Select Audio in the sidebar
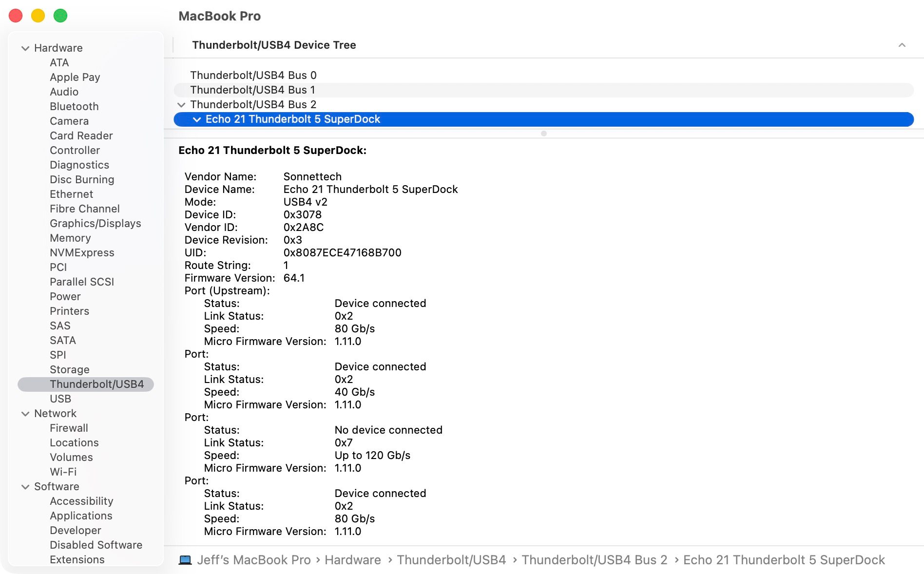Screen dimensions: 924x574 click(64, 92)
